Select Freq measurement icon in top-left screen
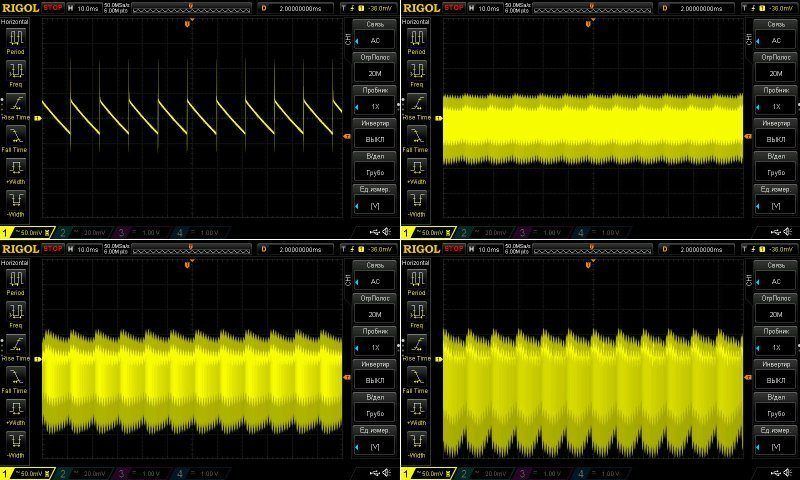This screenshot has height=480, width=800. point(16,69)
